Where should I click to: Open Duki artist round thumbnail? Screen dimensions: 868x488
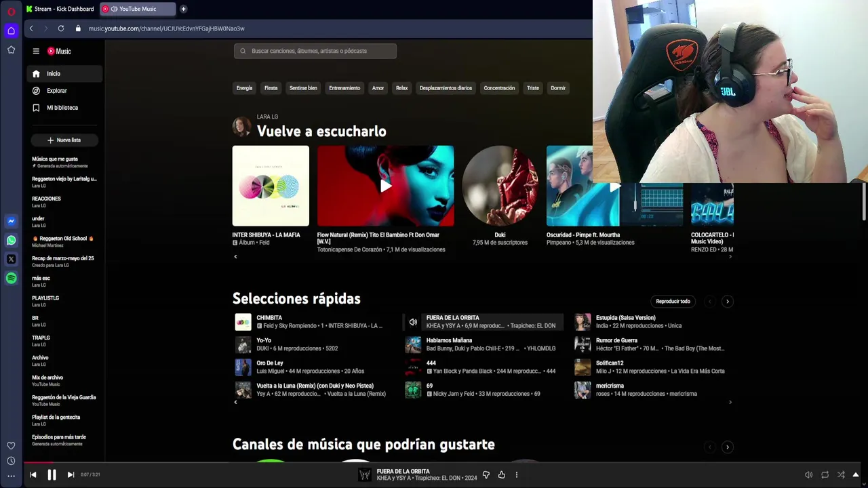[500, 186]
